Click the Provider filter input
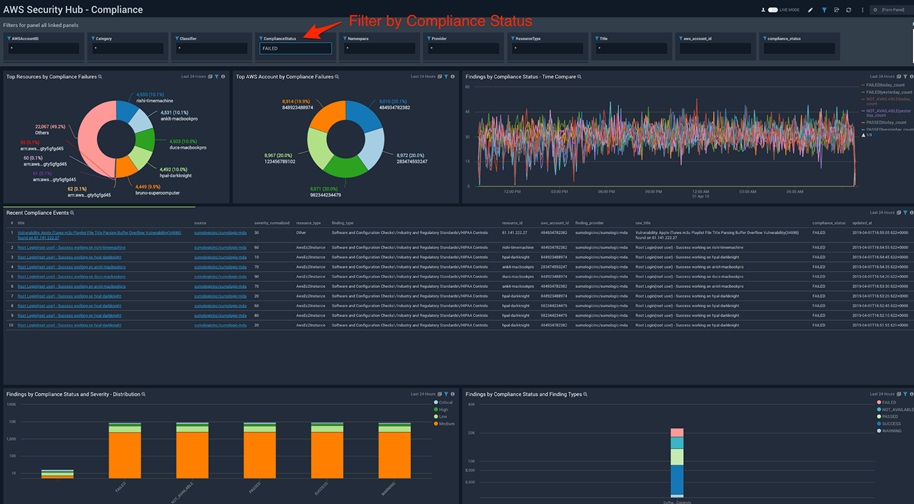This screenshot has width=914, height=504. [463, 48]
